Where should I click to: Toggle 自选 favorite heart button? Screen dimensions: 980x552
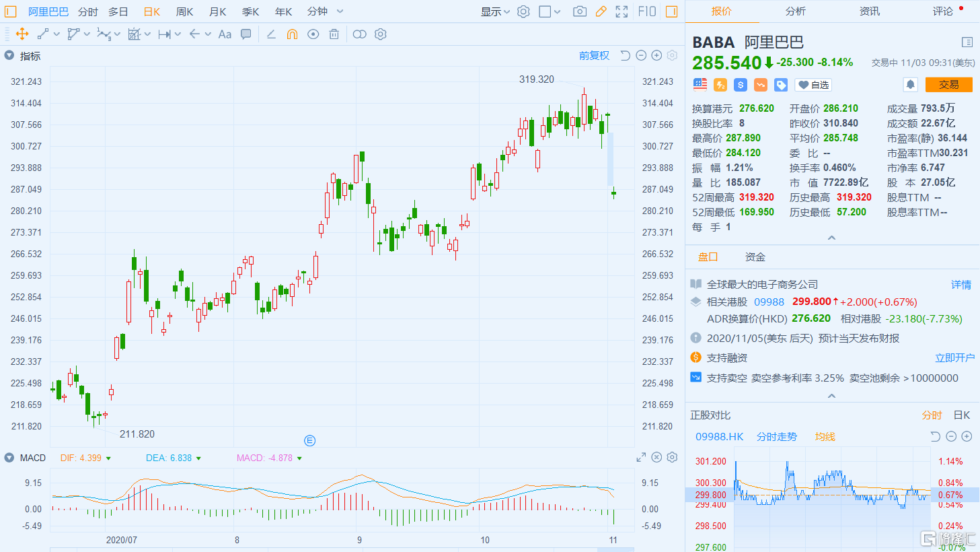point(813,85)
